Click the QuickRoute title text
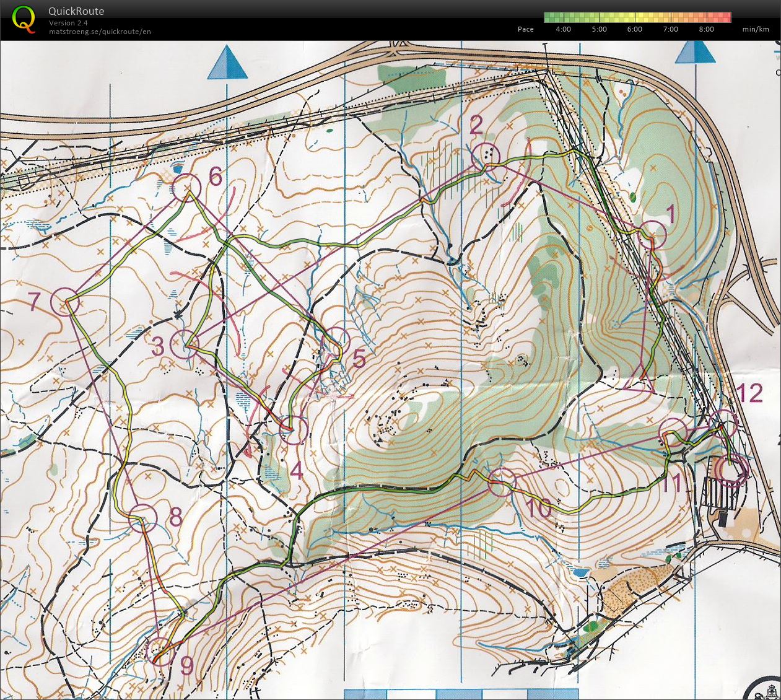The image size is (781, 700). click(x=76, y=11)
